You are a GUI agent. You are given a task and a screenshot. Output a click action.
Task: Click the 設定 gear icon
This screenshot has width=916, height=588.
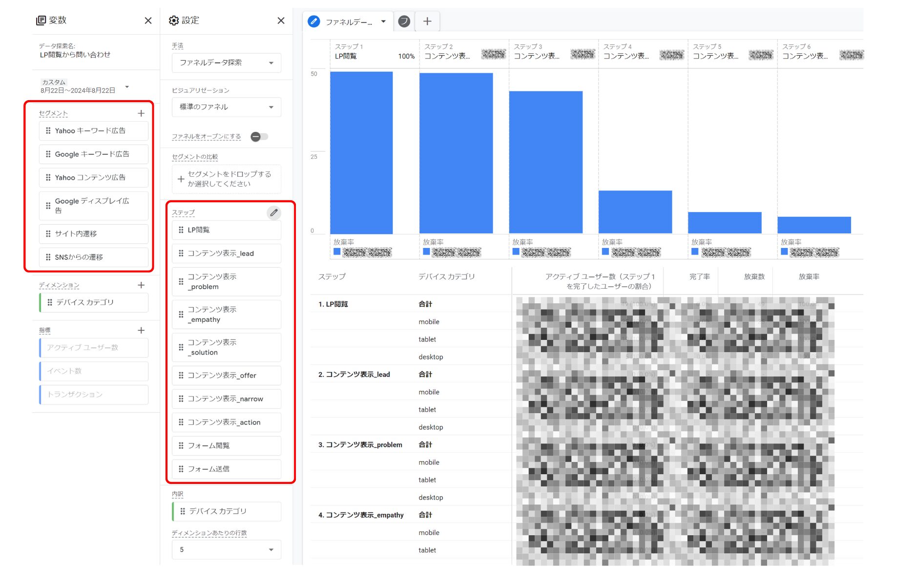(173, 21)
